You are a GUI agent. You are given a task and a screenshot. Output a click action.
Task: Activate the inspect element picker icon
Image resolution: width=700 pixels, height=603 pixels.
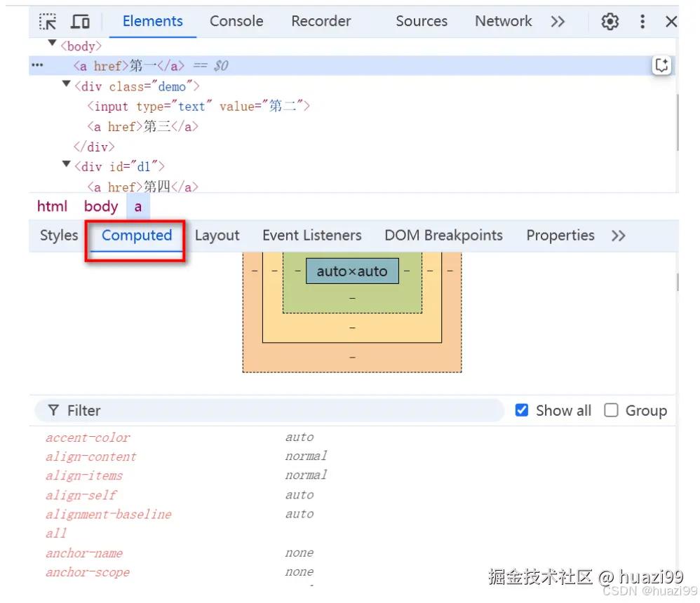click(48, 22)
